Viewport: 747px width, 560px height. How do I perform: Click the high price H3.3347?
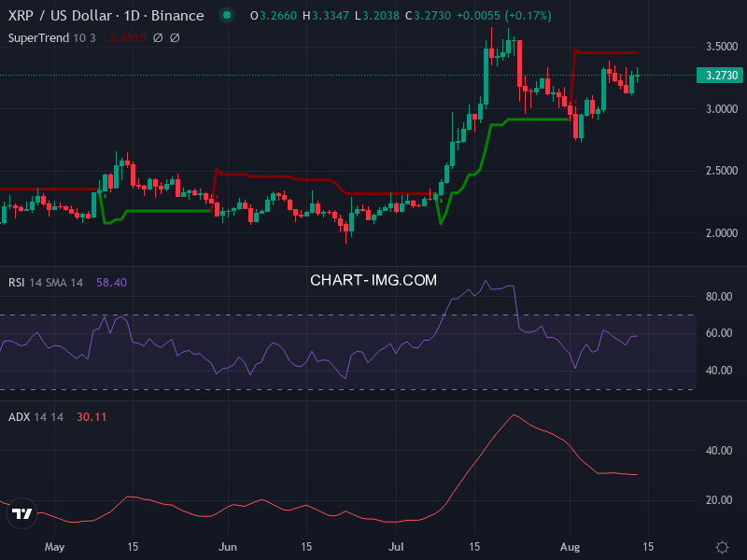tap(326, 16)
